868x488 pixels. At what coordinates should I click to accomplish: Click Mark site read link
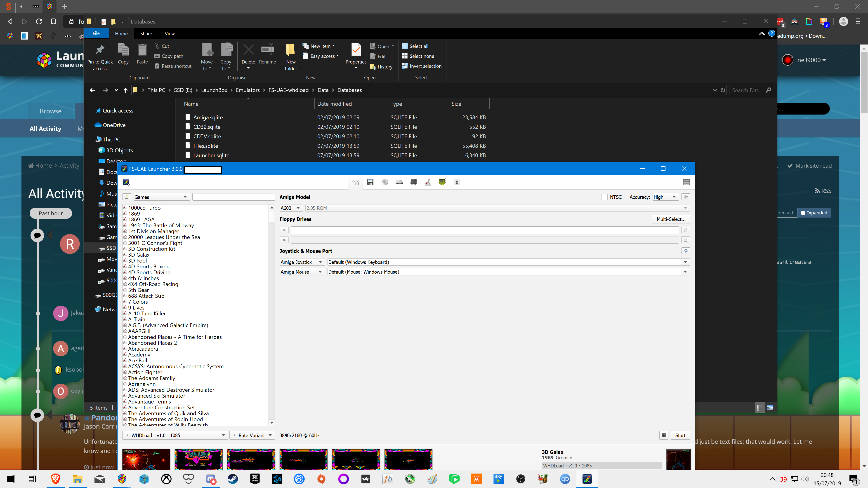click(809, 166)
